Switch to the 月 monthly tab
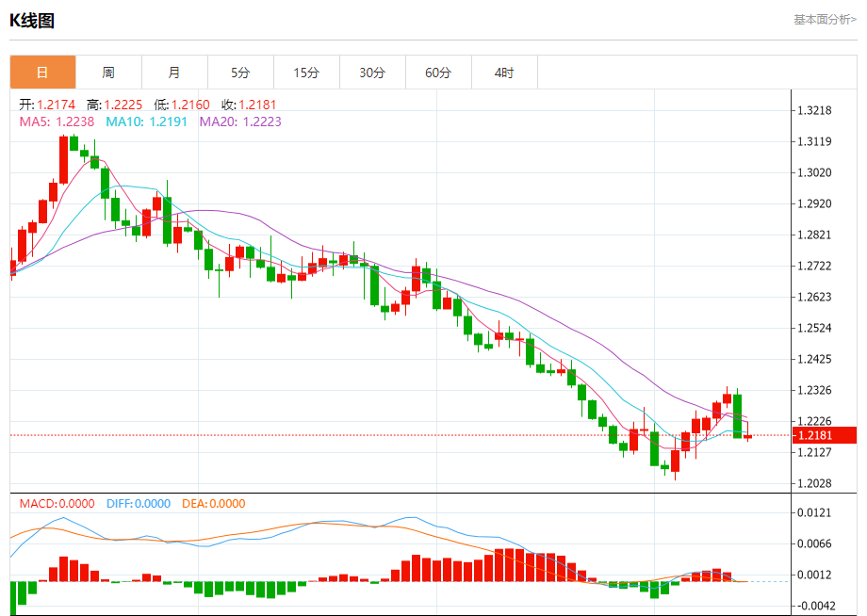Image resolution: width=867 pixels, height=616 pixels. coord(174,73)
